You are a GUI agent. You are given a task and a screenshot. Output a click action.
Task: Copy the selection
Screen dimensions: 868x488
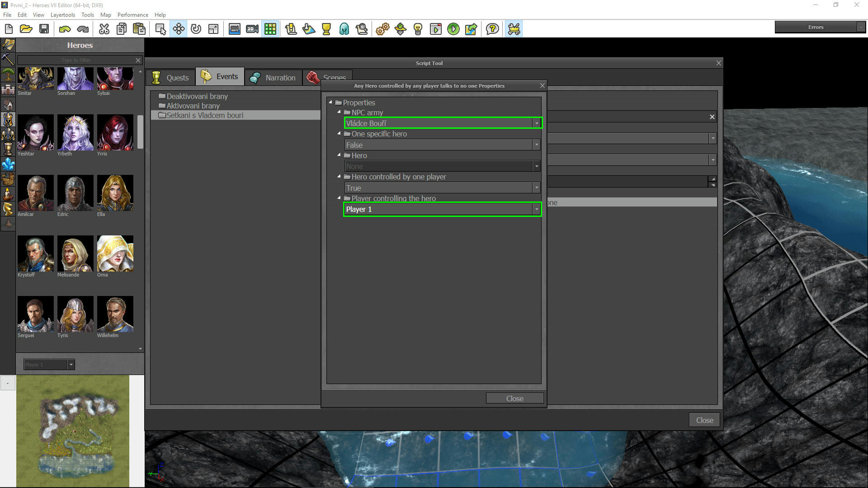pyautogui.click(x=122, y=29)
